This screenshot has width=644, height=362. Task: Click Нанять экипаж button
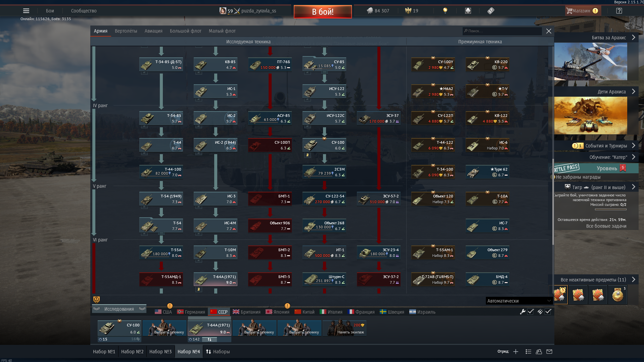tap(344, 328)
